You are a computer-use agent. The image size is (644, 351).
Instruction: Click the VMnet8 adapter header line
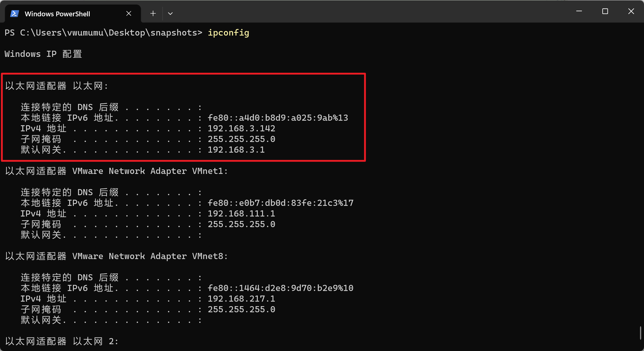[x=116, y=256]
